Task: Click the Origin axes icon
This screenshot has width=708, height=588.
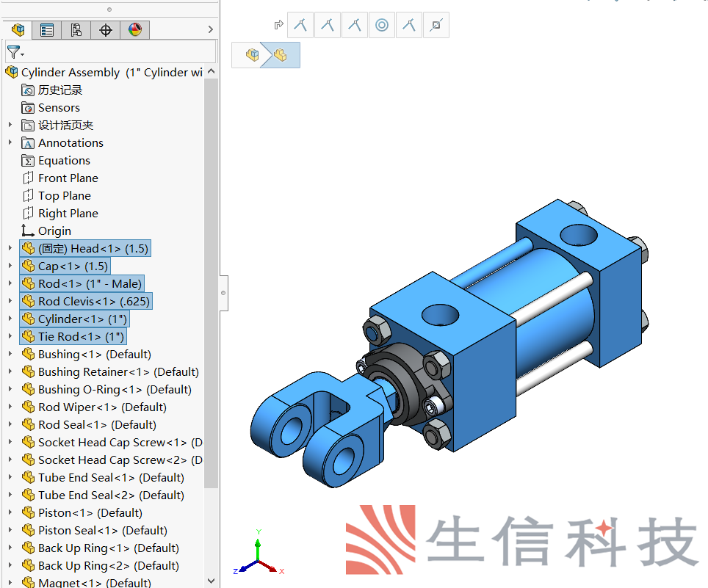Action: 28,231
